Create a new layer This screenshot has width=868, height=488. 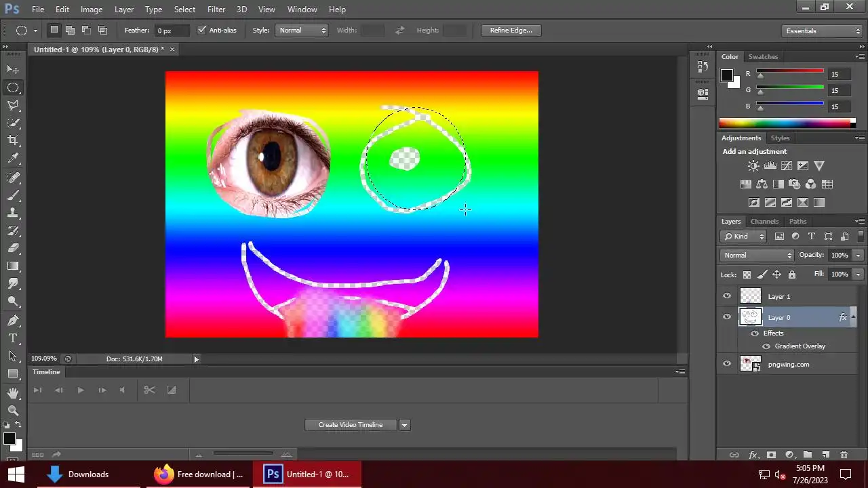pyautogui.click(x=825, y=455)
